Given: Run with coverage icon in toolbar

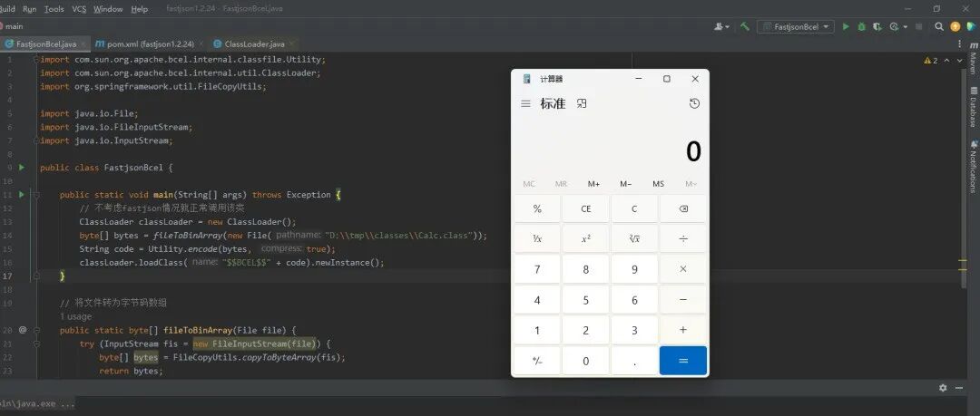Looking at the screenshot, I should tap(877, 27).
